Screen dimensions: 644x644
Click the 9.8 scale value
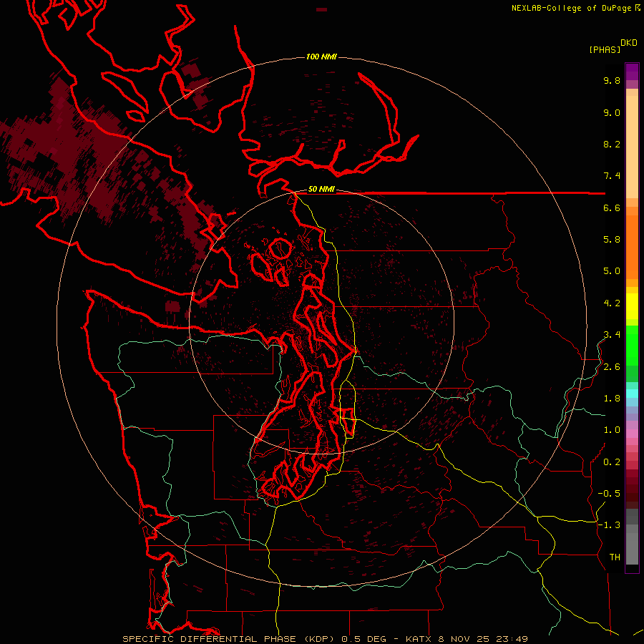pyautogui.click(x=612, y=80)
